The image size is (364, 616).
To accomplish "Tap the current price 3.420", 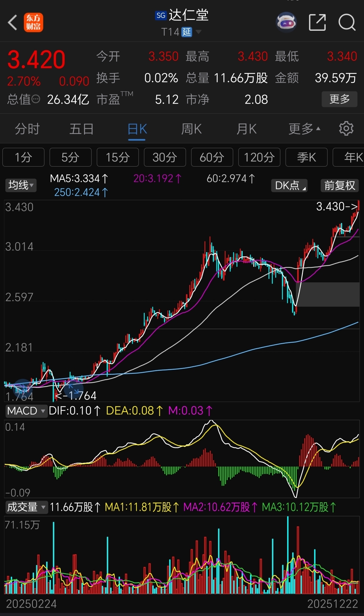I will coord(36,60).
